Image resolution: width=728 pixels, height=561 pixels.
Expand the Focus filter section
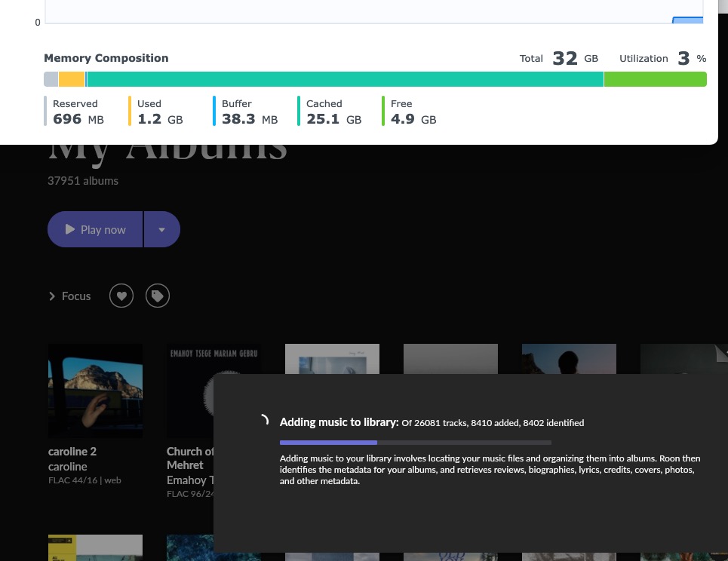[69, 296]
